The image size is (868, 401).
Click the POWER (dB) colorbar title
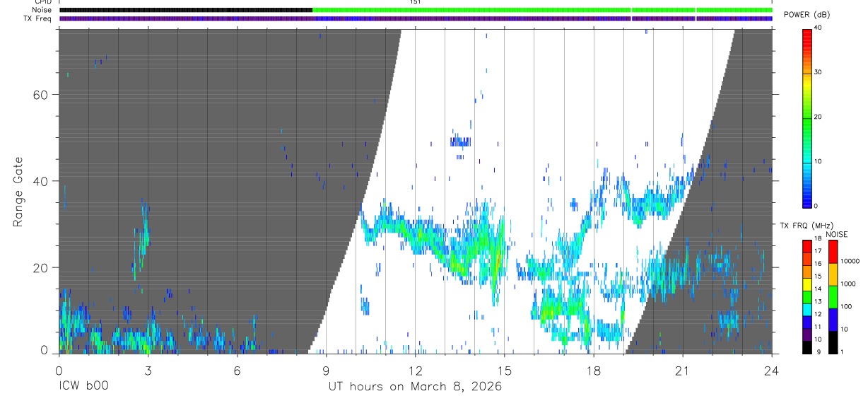[x=807, y=15]
